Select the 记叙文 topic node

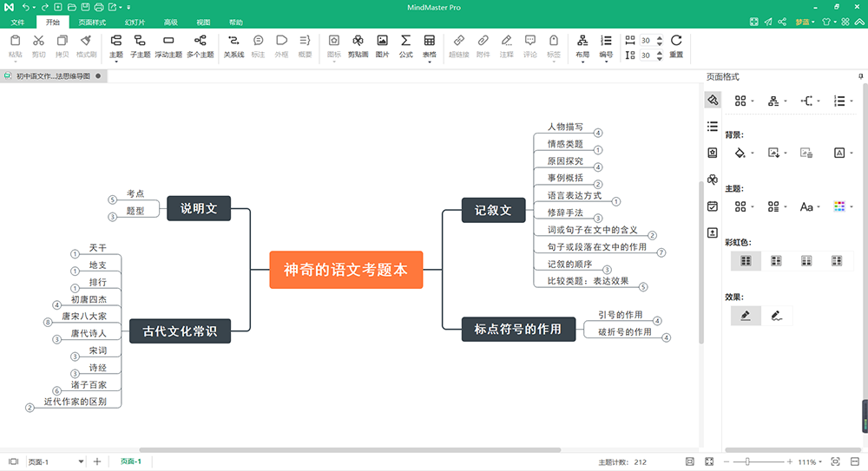pyautogui.click(x=493, y=210)
